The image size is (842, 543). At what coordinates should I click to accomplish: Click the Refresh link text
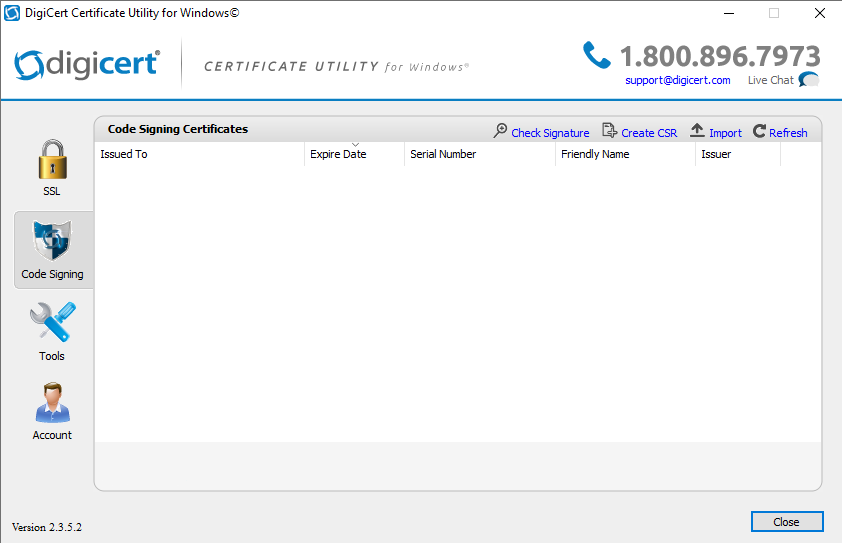pos(788,133)
